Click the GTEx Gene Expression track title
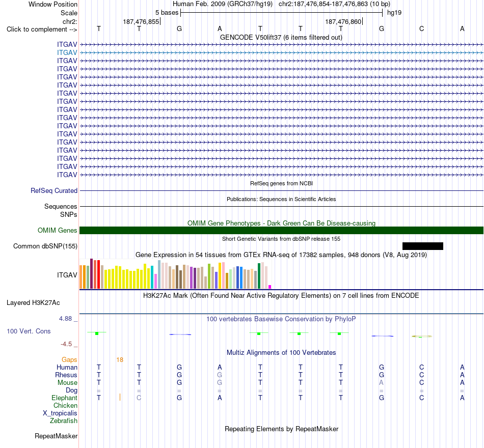Screen dimensions: 484x448 (x=281, y=255)
